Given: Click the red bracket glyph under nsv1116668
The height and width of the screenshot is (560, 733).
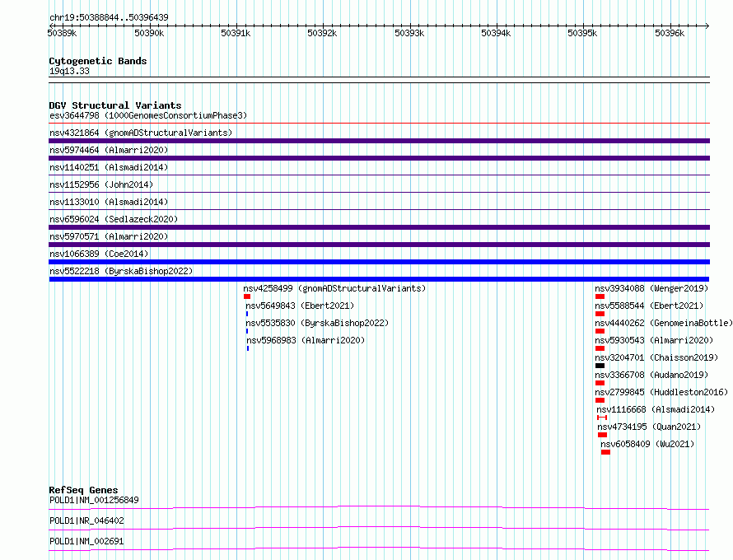Looking at the screenshot, I should click(x=602, y=418).
